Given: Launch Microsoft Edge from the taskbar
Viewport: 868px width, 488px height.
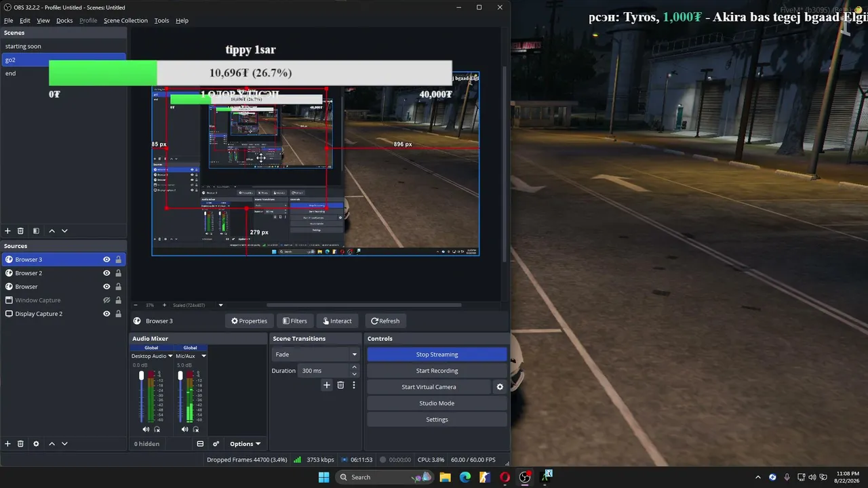Looking at the screenshot, I should tap(465, 477).
